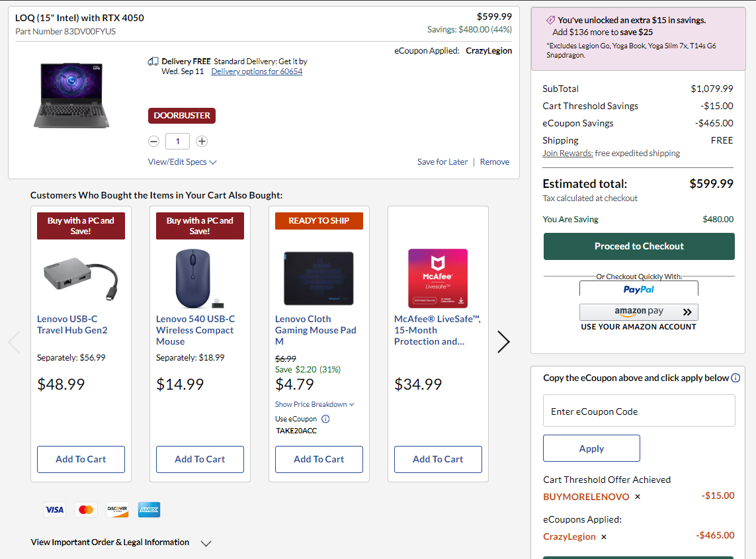Click the LOQ laptop product image
756x559 pixels.
(71, 95)
